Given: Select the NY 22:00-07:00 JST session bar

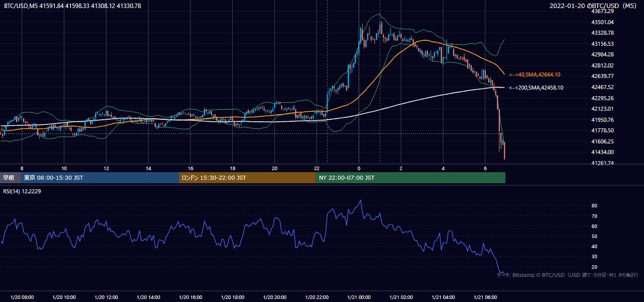Looking at the screenshot, I should pos(411,178).
